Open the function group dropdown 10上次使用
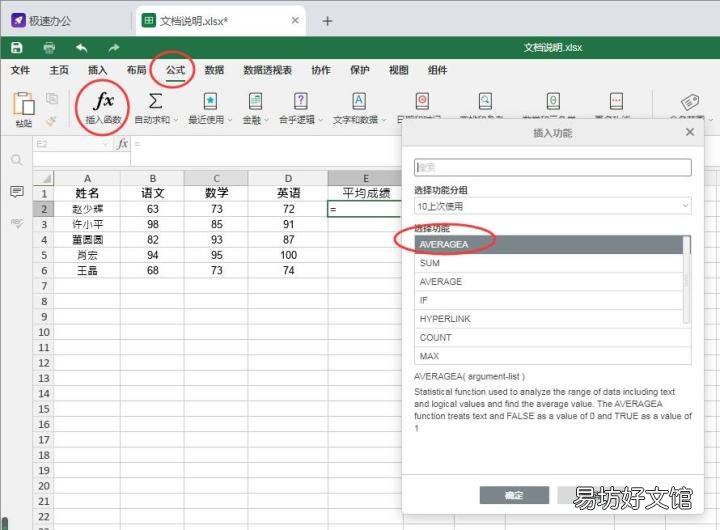The height and width of the screenshot is (530, 720). tap(552, 206)
